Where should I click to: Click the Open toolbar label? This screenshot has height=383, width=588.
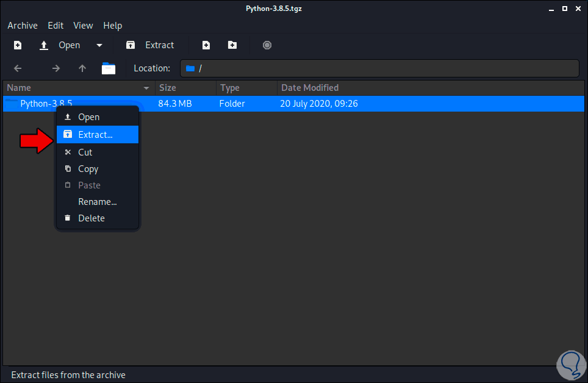coord(70,45)
